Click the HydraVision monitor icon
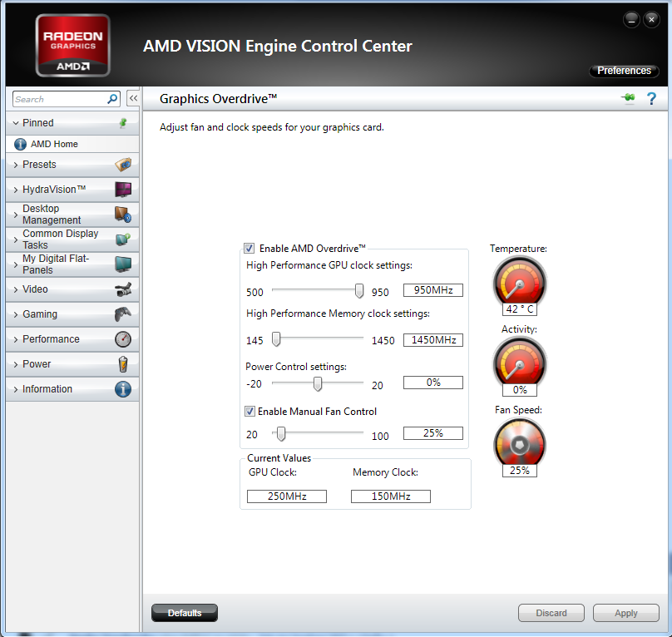This screenshot has width=672, height=637. 123,190
